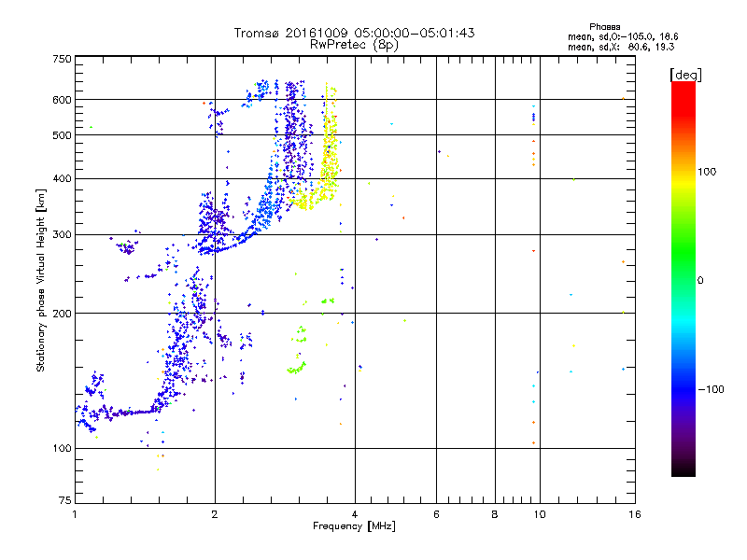The height and width of the screenshot is (560, 747).
Task: Click the '600' y-axis tick label
Action: (x=62, y=100)
